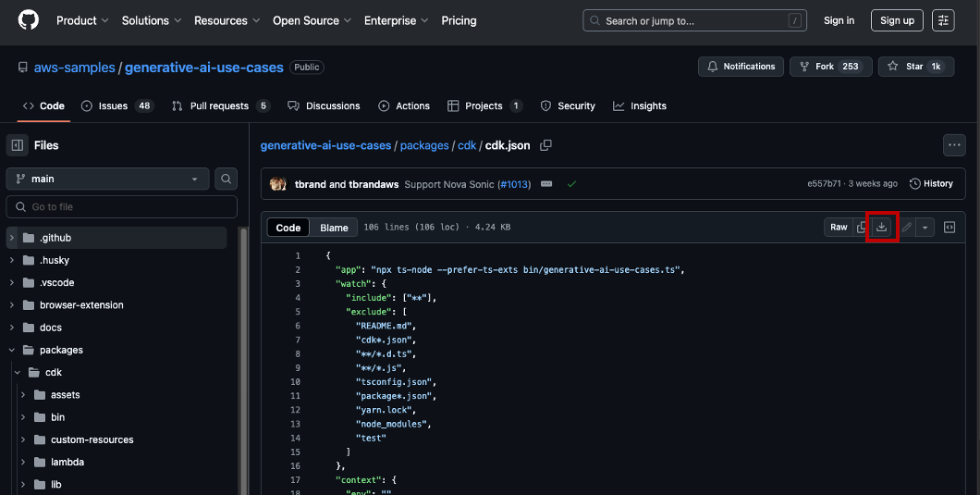Screen dimensions: 980x495
Task: Open the global navigation menu icon
Action: tap(943, 20)
